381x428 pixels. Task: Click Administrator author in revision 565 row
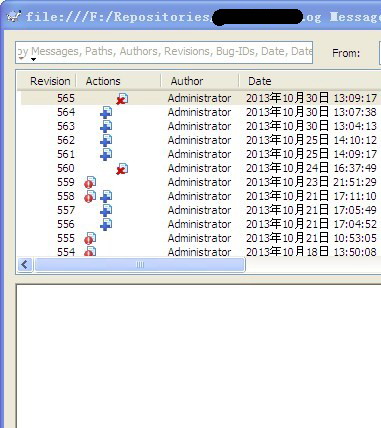click(199, 98)
